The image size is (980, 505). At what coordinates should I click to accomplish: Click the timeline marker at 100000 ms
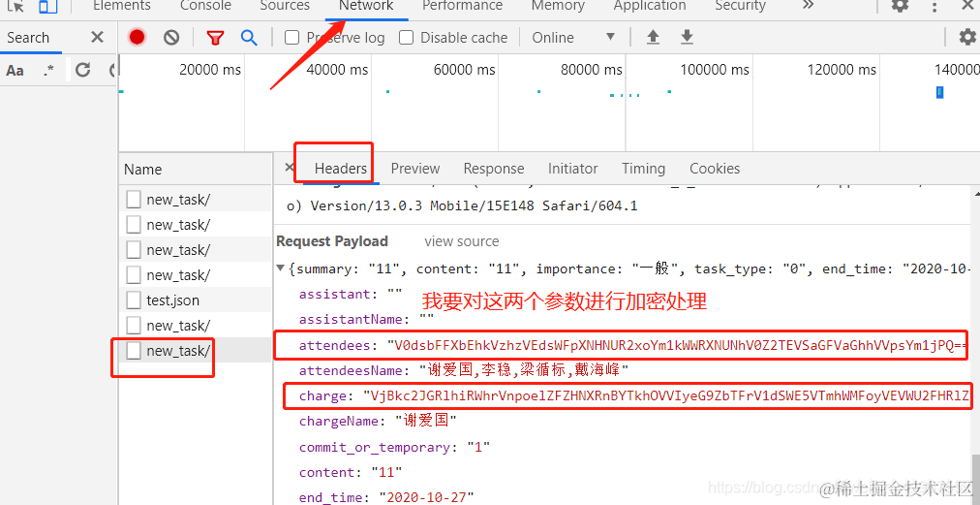click(x=715, y=70)
